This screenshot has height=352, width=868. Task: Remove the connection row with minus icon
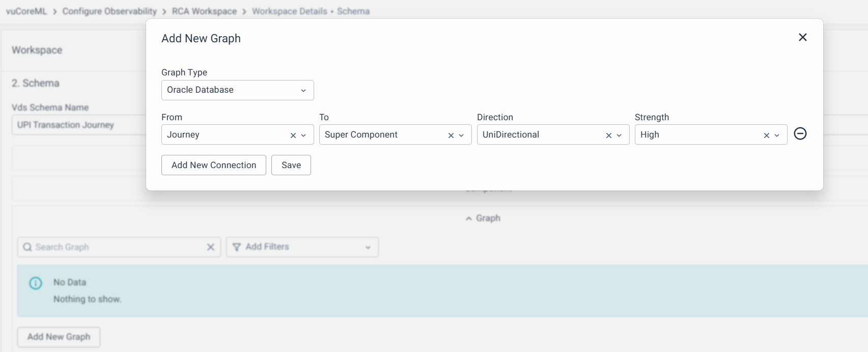(x=800, y=133)
